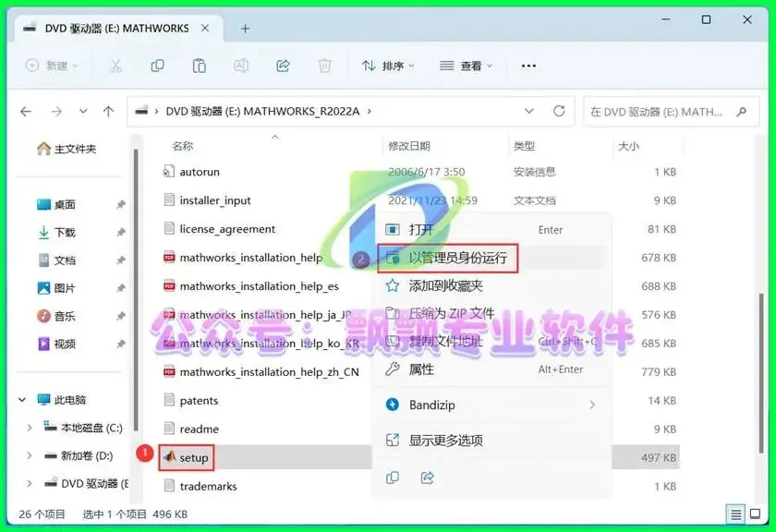Screen dimensions: 776x532
Task: Close the DVD drive MATHWORKS tab
Action: (x=205, y=29)
